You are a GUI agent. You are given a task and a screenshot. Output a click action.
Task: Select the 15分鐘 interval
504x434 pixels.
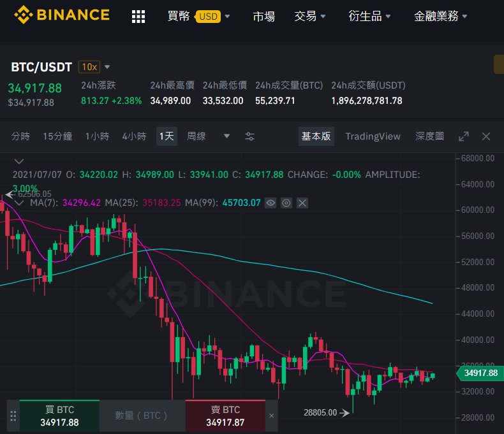point(58,136)
